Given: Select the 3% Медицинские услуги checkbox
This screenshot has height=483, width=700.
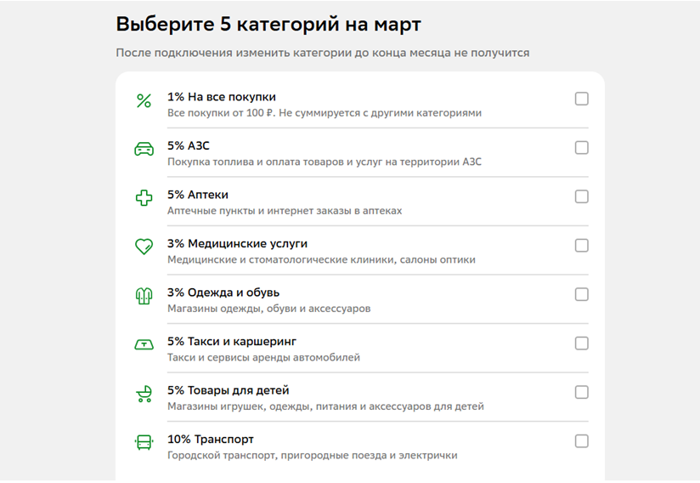Looking at the screenshot, I should coord(582,245).
